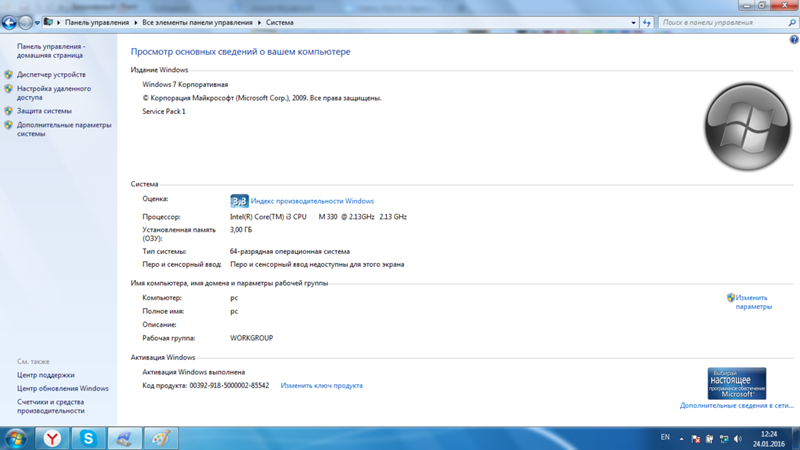The width and height of the screenshot is (800, 450).
Task: Open Action Center flag tray icon
Action: pos(695,439)
